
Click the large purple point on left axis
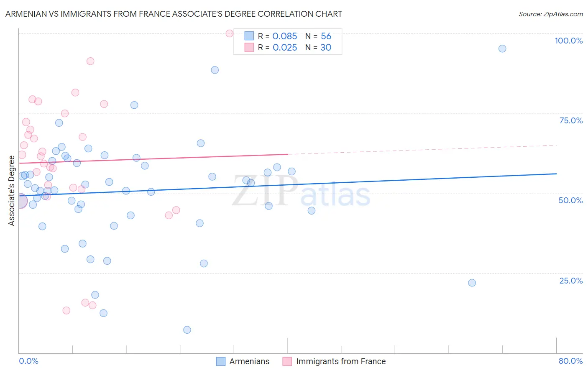pyautogui.click(x=20, y=201)
